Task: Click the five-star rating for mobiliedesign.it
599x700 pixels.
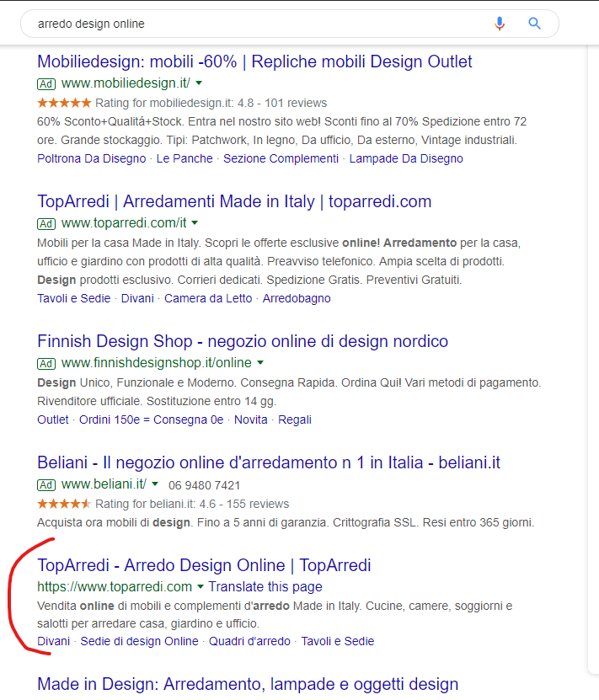Action: pyautogui.click(x=64, y=103)
